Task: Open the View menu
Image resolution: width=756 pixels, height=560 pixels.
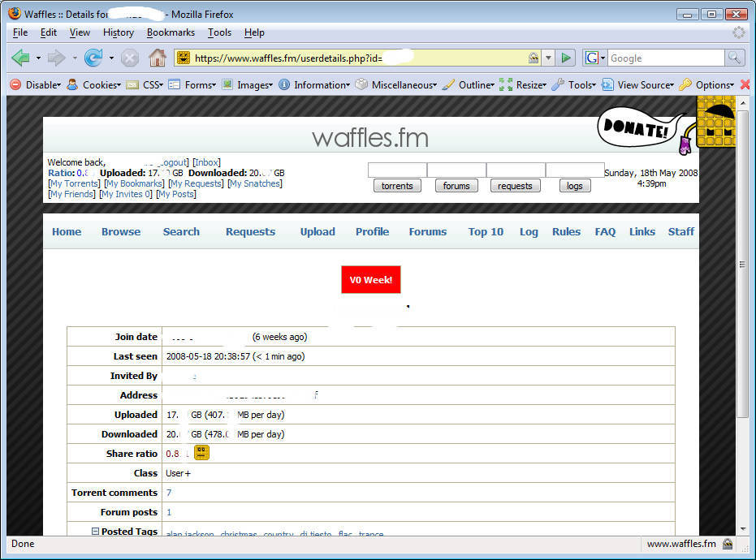Action: [80, 32]
